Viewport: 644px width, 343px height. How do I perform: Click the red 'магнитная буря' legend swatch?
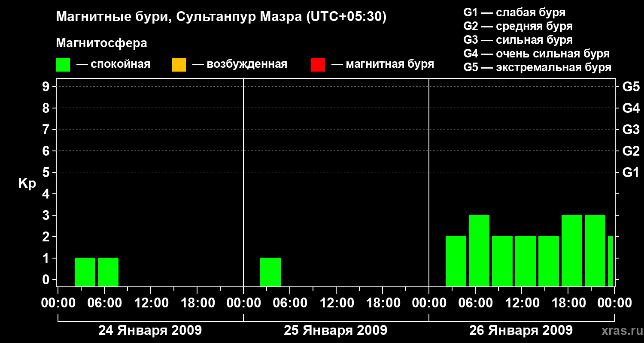[318, 65]
